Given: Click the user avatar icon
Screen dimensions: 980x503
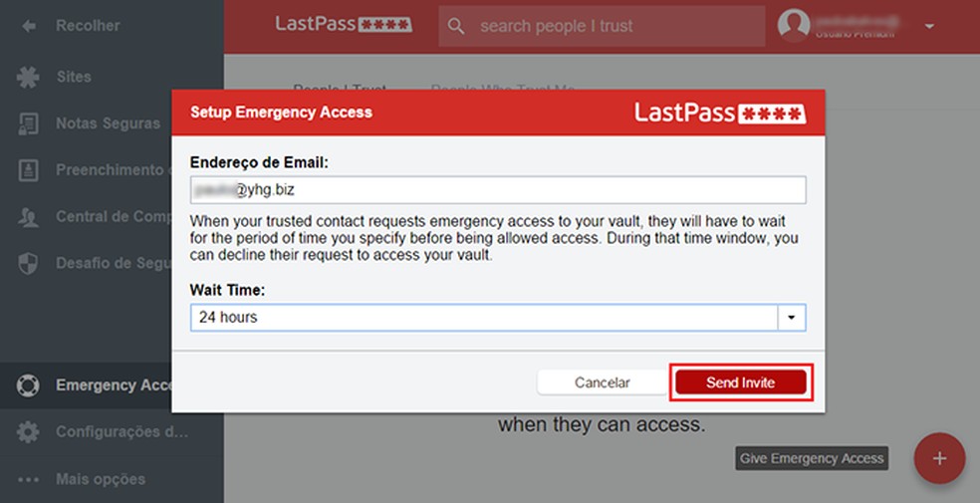Looking at the screenshot, I should (794, 26).
